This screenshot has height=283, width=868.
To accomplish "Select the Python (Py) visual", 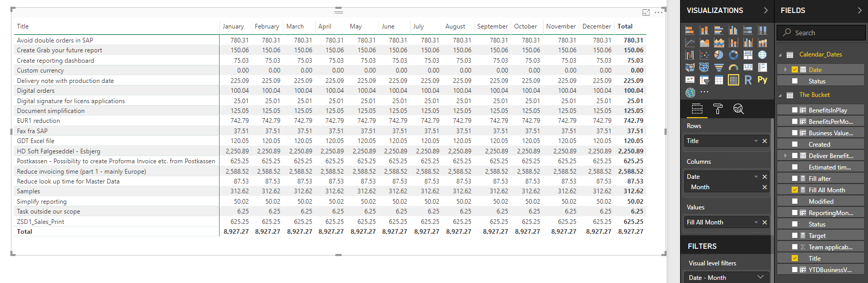I will coord(763,80).
